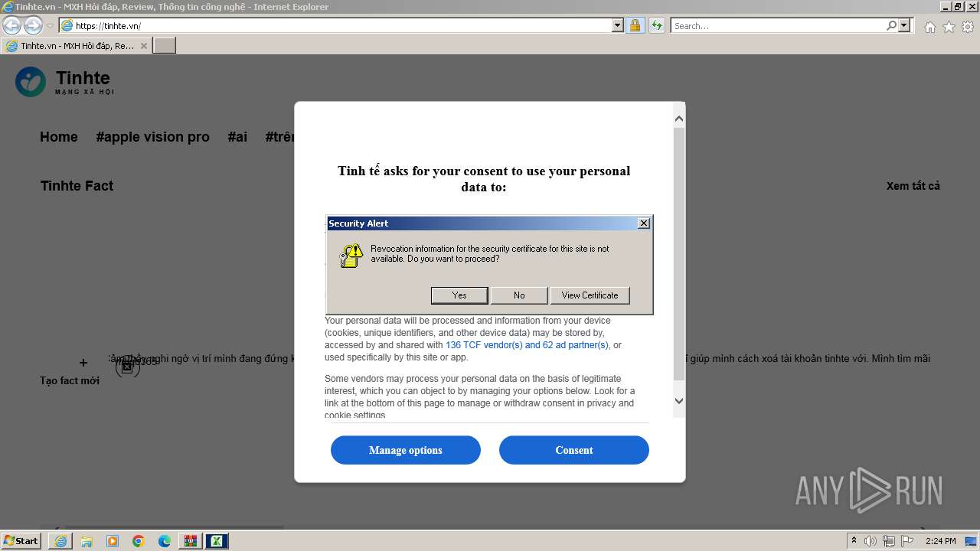Image resolution: width=980 pixels, height=551 pixels.
Task: Open View Certificate in Security Alert
Action: [590, 295]
